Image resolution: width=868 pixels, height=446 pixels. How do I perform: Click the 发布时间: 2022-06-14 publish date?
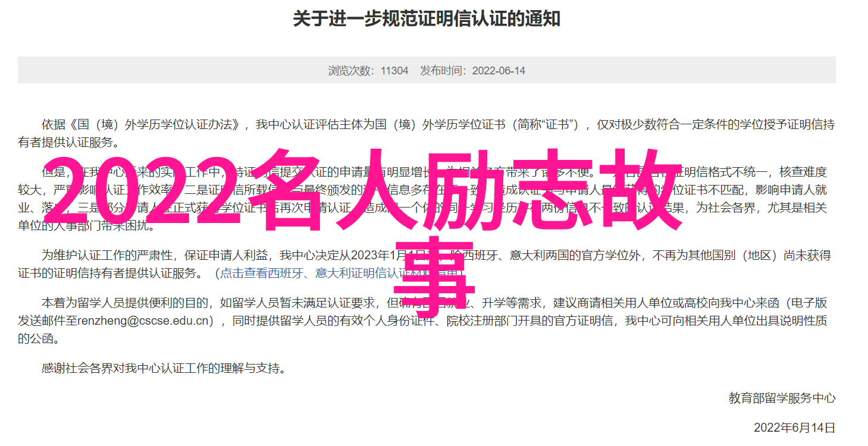point(473,70)
